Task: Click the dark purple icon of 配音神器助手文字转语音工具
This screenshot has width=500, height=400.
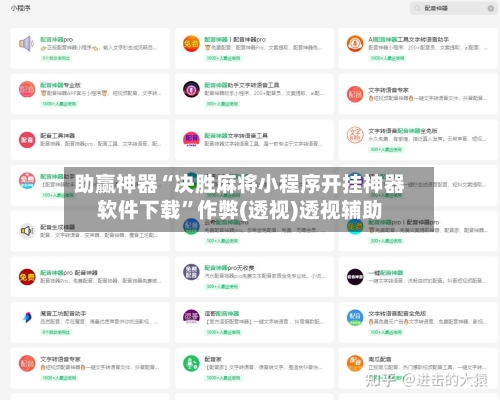Action: 191,89
